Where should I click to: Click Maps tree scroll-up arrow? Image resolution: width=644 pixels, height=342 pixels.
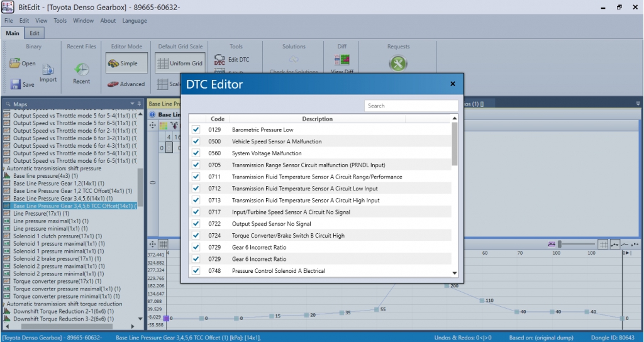tap(140, 114)
